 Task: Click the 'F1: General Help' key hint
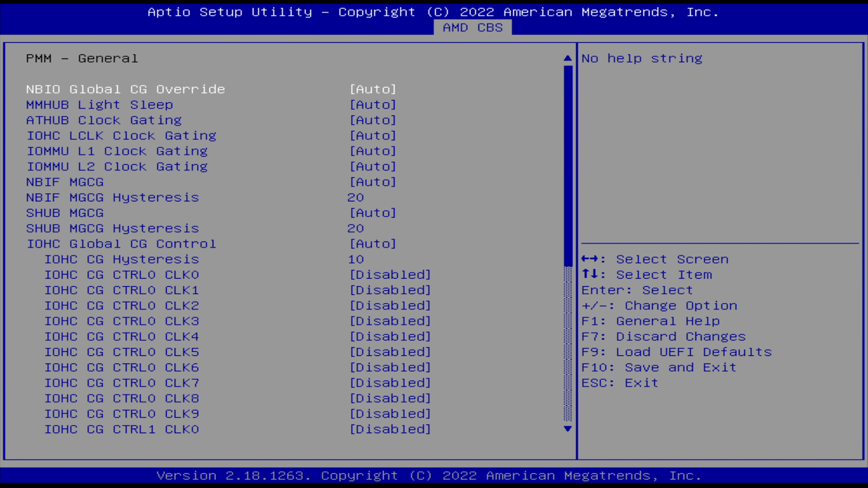[651, 321]
